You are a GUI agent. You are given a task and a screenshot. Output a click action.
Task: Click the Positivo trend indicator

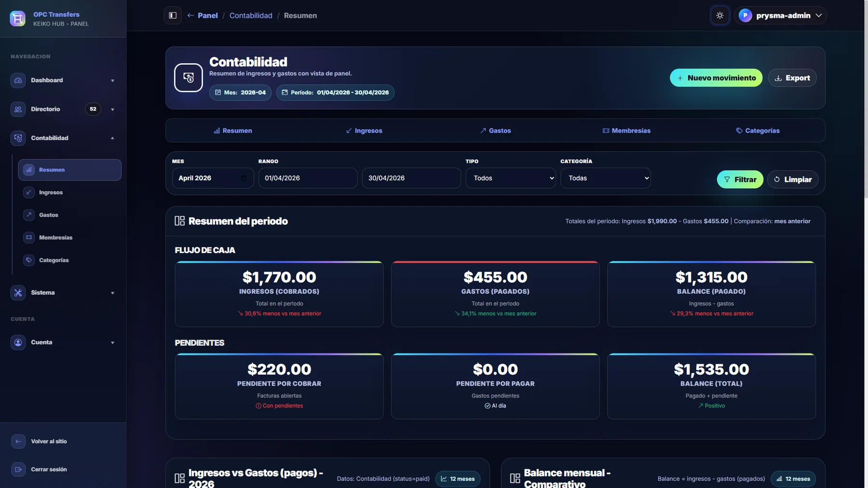click(x=711, y=406)
